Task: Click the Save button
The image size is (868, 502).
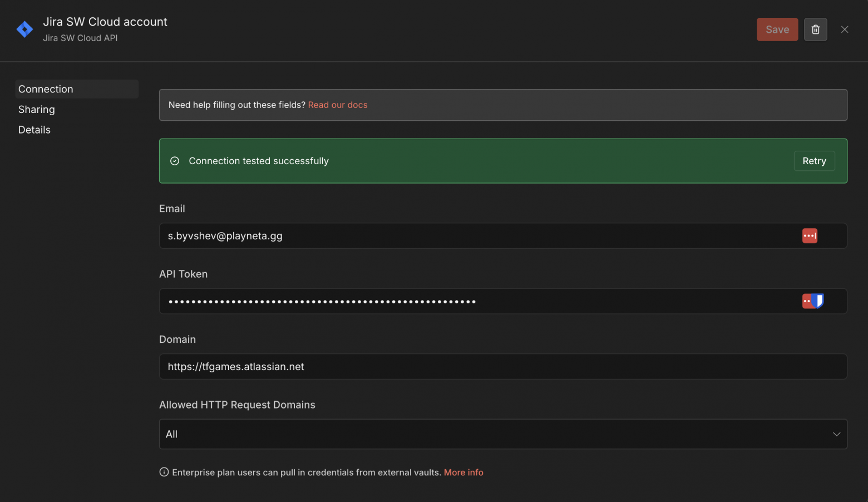Action: [777, 29]
